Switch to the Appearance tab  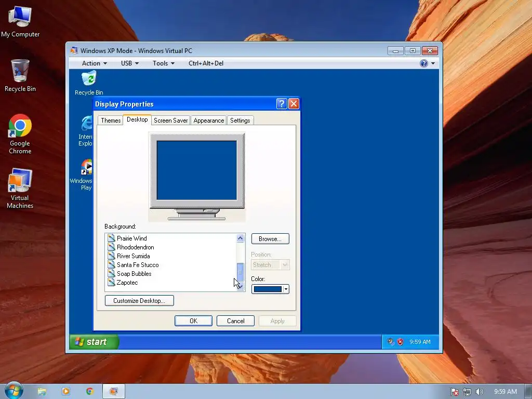209,121
